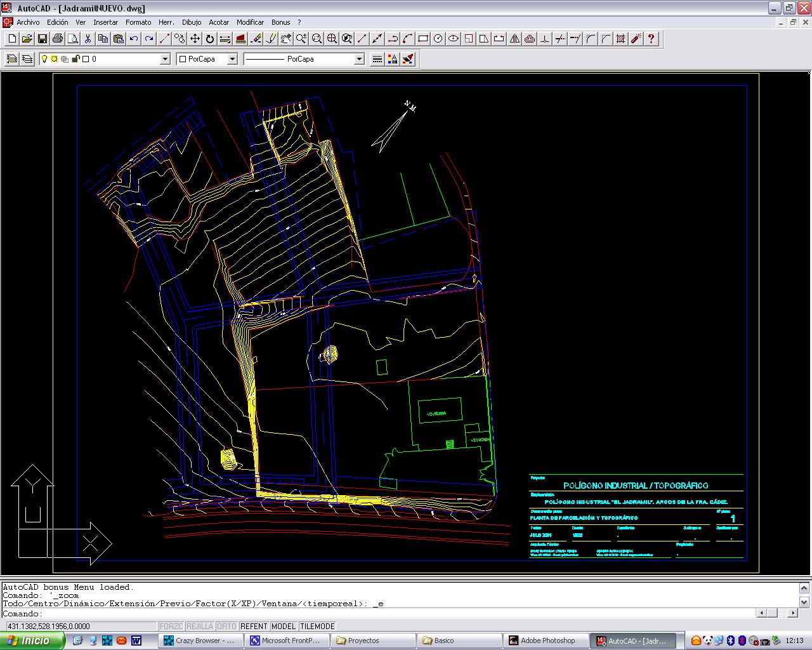Select the Rectangle drawing tool
Viewport: 812px width, 650px height.
coord(423,39)
